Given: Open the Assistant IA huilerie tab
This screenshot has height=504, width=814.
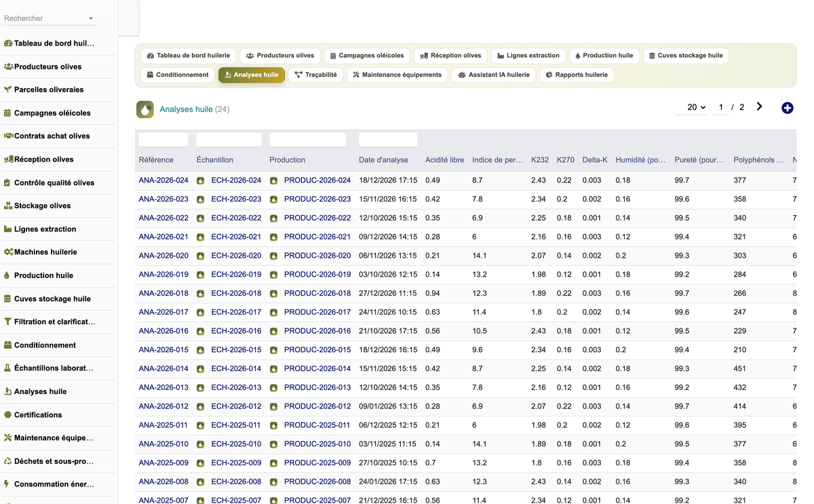Looking at the screenshot, I should [494, 75].
